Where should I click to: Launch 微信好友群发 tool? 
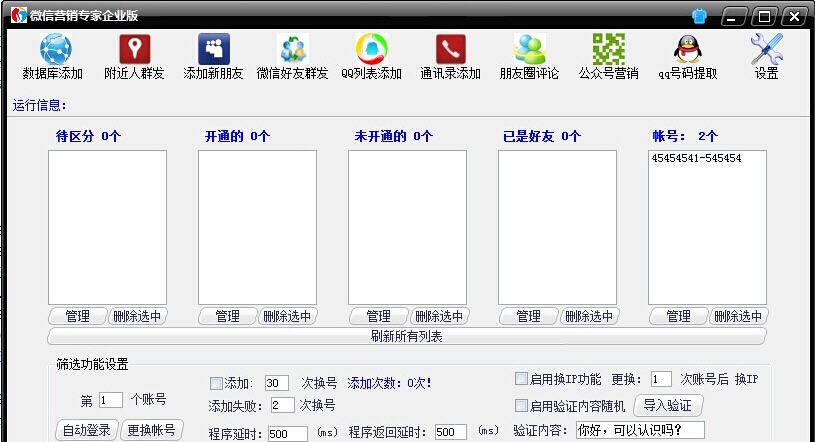pyautogui.click(x=293, y=49)
